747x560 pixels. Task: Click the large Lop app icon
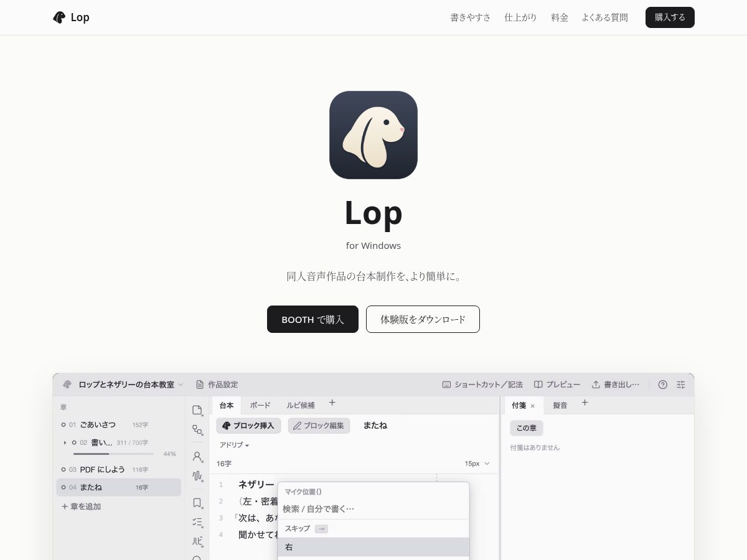pyautogui.click(x=374, y=135)
